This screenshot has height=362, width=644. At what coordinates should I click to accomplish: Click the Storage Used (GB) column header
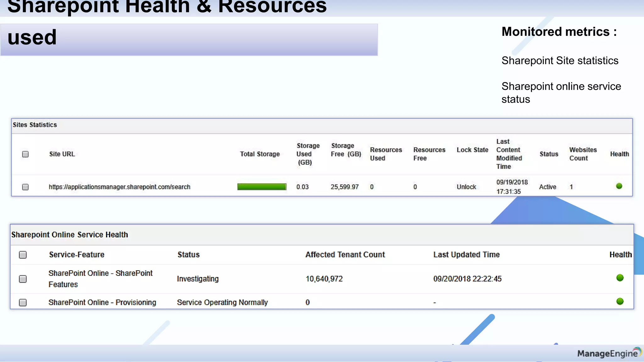(x=308, y=154)
